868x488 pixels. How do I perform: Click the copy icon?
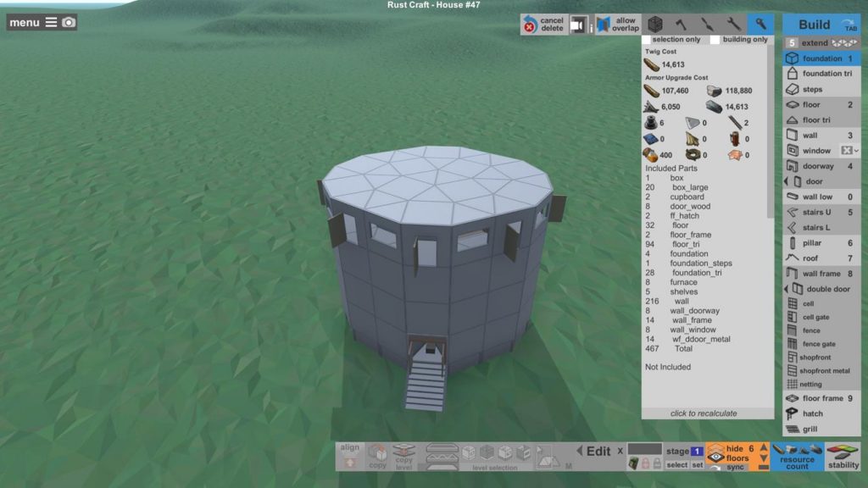377,457
